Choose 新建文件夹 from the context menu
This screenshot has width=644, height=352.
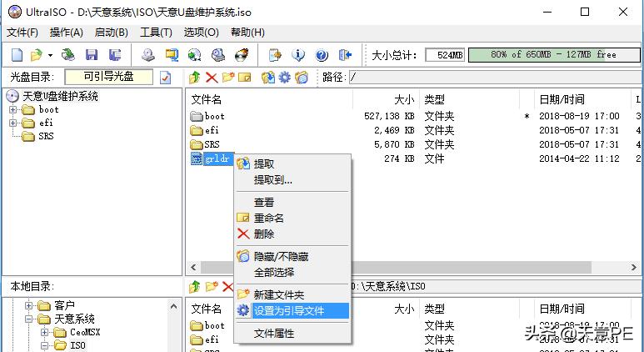coord(292,294)
